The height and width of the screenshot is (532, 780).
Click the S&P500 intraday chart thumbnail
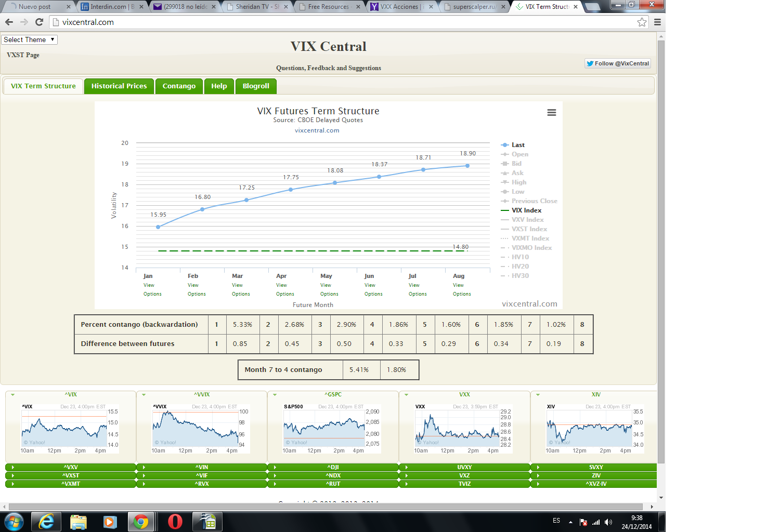pyautogui.click(x=333, y=428)
